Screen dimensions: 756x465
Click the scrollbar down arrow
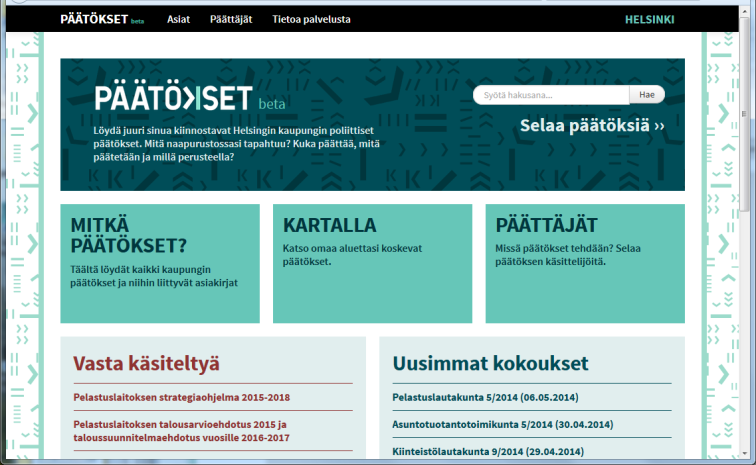(744, 453)
